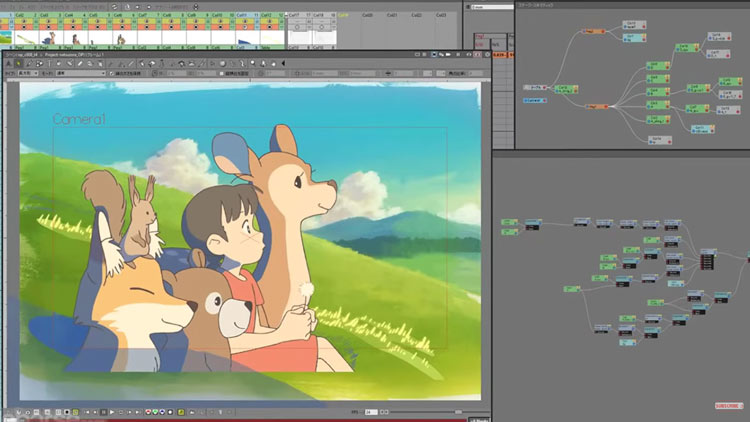This screenshot has height=422, width=750.
Task: Toggle Sub-camera Preview in the viewer title bar
Action: tap(477, 54)
